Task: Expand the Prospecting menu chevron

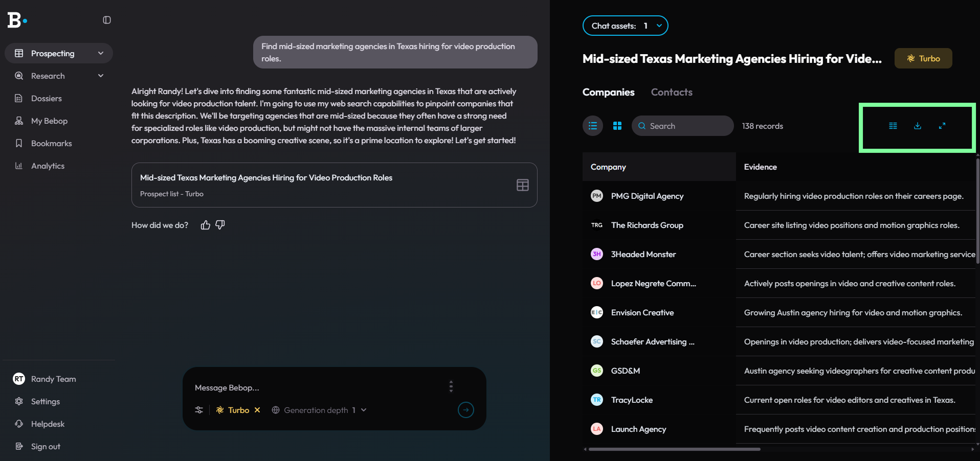Action: [101, 53]
